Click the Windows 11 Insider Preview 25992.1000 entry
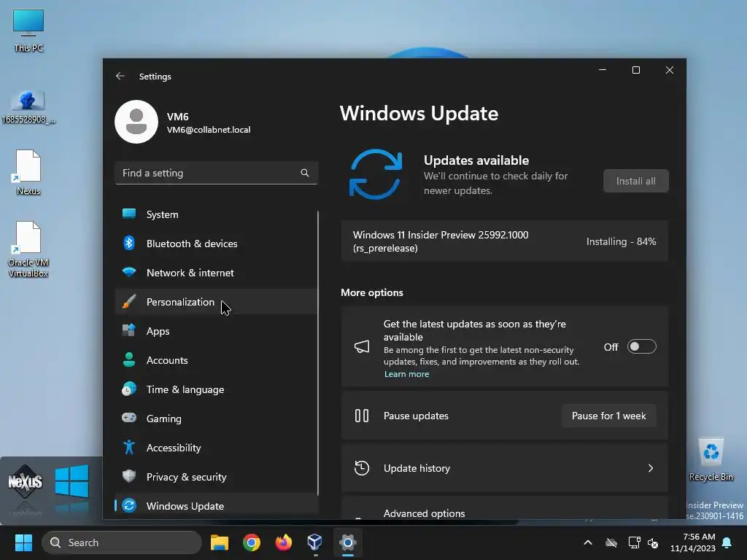The image size is (747, 560). click(x=505, y=241)
